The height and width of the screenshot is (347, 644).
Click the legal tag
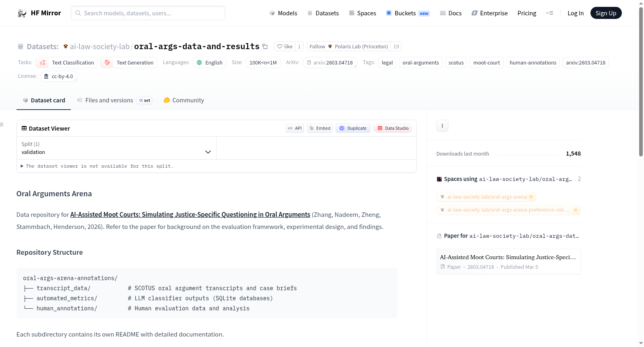(387, 63)
